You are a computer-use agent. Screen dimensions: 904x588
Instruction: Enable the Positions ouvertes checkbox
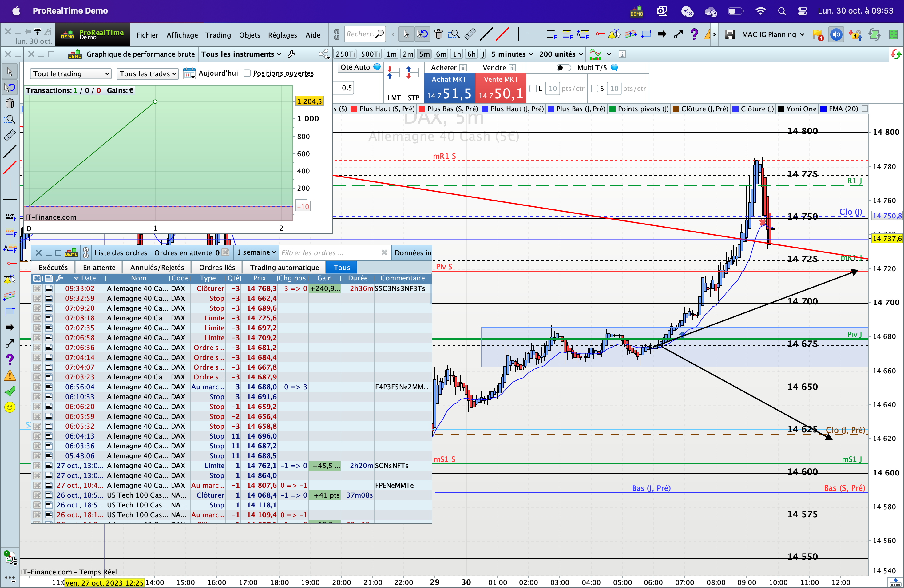pos(247,73)
